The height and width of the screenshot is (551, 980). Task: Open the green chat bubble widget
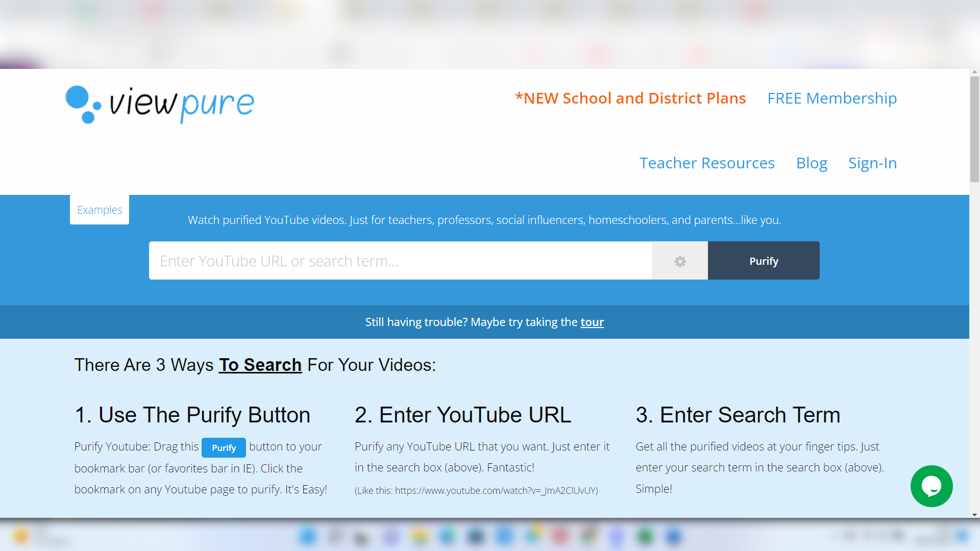pyautogui.click(x=931, y=486)
